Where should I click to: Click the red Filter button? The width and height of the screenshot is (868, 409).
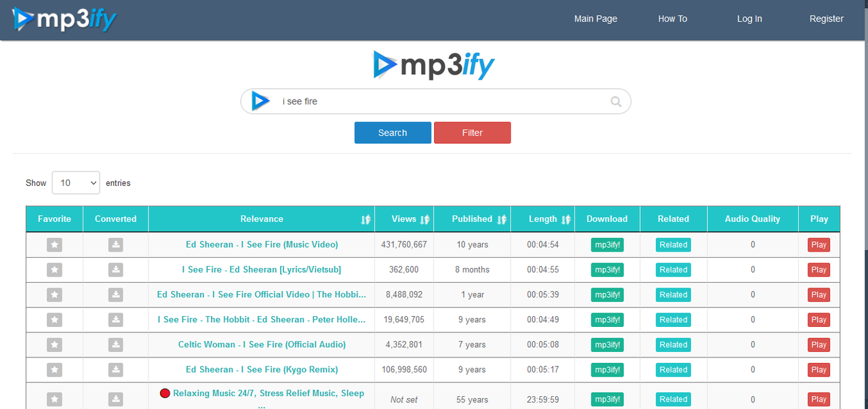(473, 133)
